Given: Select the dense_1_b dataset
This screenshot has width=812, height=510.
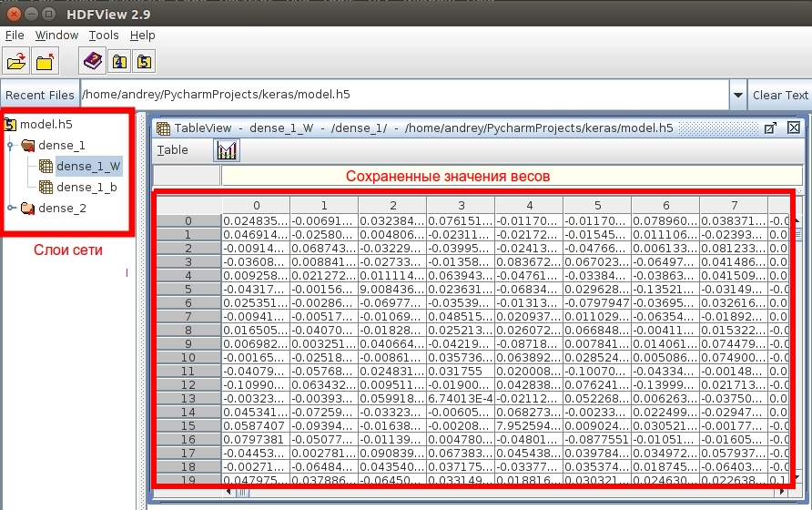Looking at the screenshot, I should click(x=86, y=188).
